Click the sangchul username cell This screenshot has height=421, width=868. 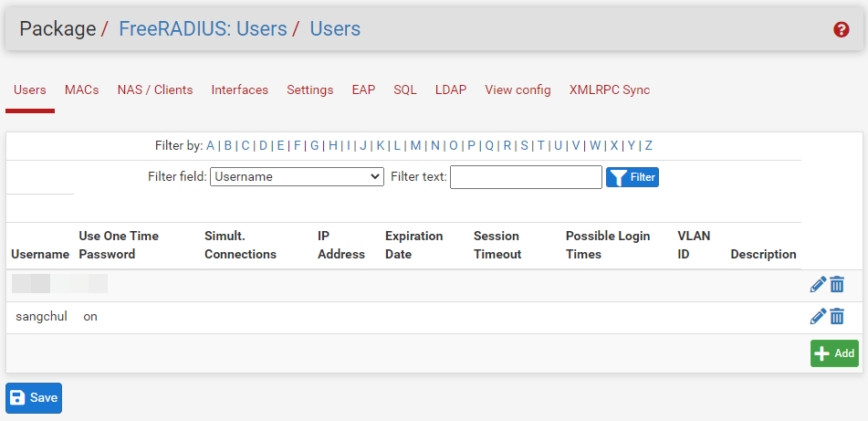41,317
